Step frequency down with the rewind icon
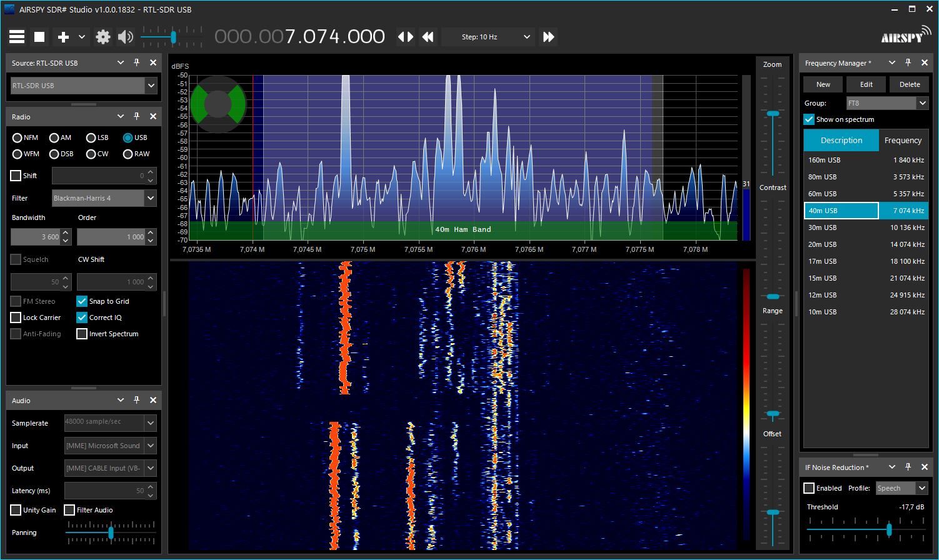 point(428,37)
